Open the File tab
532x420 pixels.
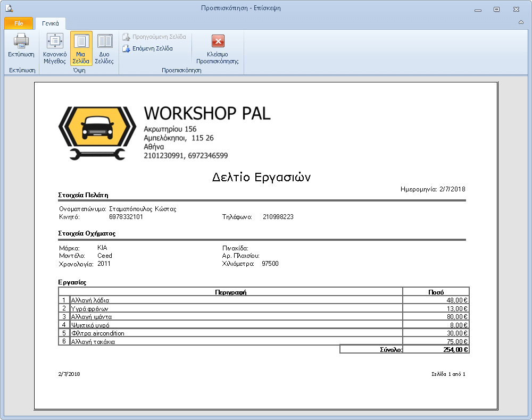coord(19,23)
